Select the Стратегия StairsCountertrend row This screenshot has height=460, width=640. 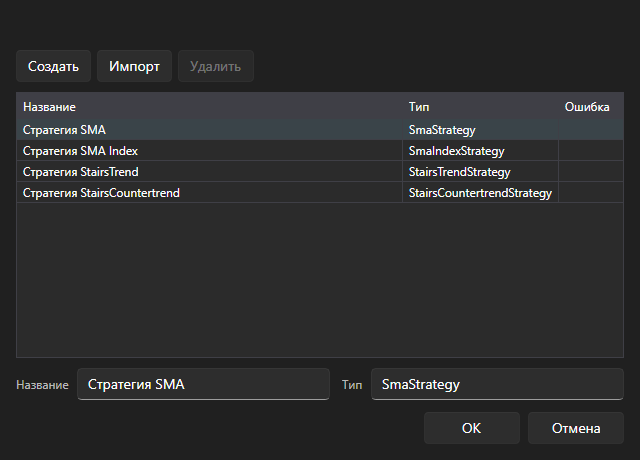[320, 193]
